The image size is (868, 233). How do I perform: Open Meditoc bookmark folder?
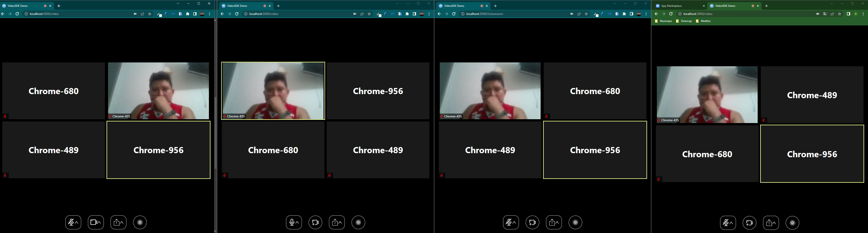click(x=703, y=21)
